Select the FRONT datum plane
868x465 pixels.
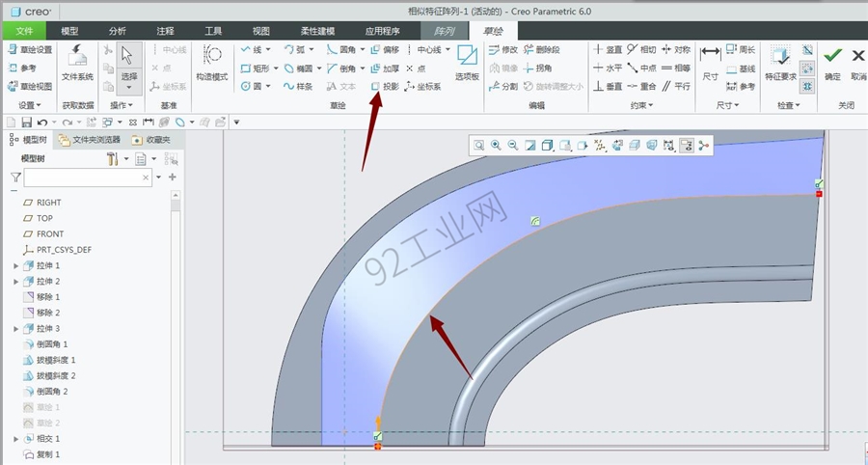point(43,233)
